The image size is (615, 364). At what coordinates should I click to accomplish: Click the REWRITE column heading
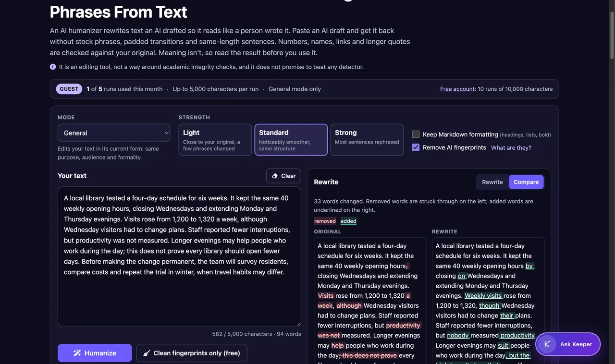[444, 231]
